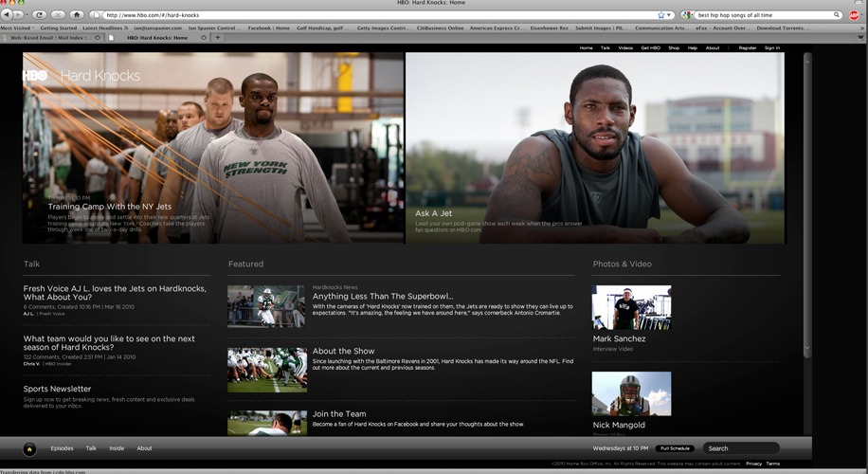
Task: Expand the search engine selector dropdown
Action: coord(688,15)
